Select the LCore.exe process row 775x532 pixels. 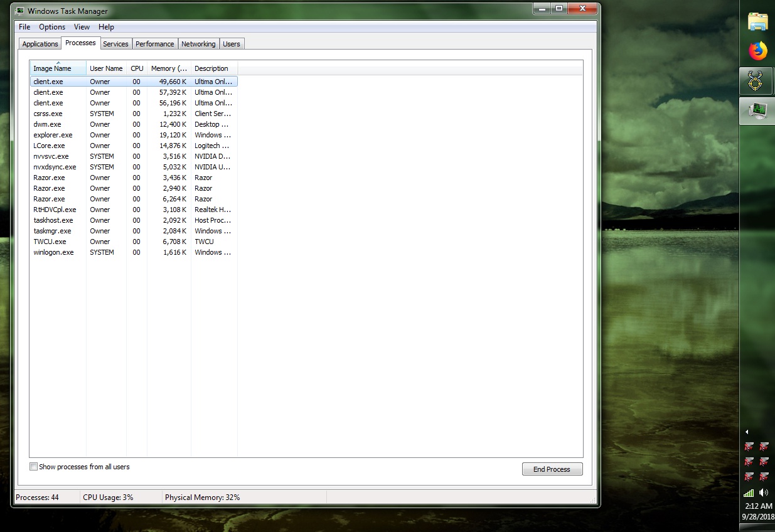coord(134,146)
